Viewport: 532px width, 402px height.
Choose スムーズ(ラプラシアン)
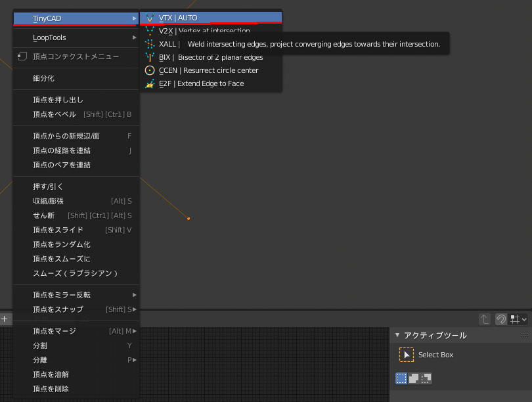76,273
